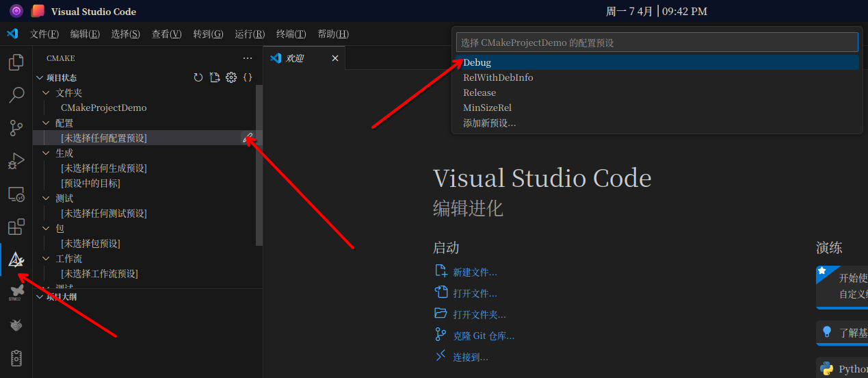Select the RelWithDebInfo preset
868x378 pixels.
[x=656, y=77]
